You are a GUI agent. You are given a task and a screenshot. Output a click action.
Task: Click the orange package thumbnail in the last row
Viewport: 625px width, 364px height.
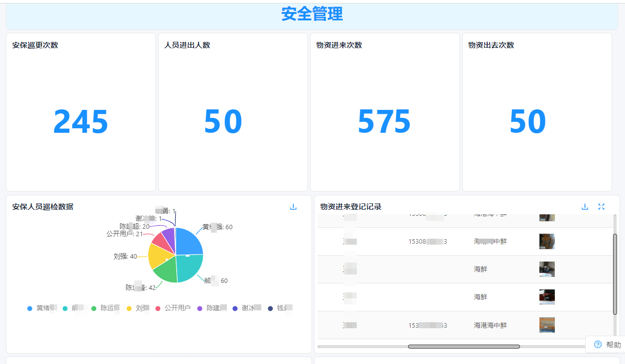pos(546,325)
